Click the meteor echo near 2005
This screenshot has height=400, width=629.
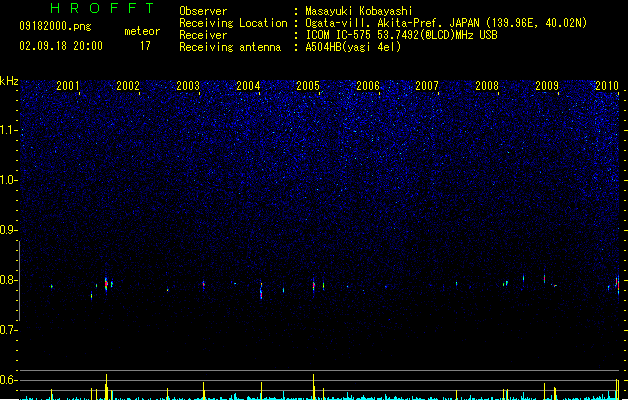[x=314, y=285]
